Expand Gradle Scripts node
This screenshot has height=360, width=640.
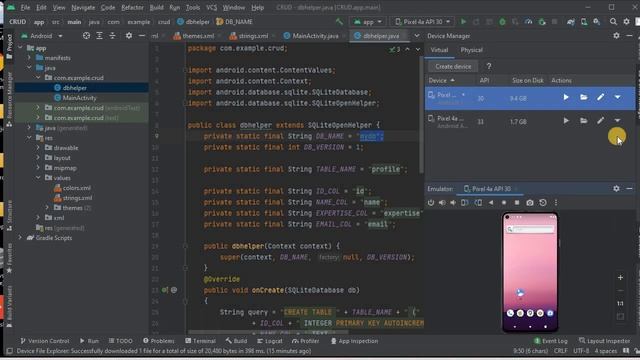tap(20, 238)
